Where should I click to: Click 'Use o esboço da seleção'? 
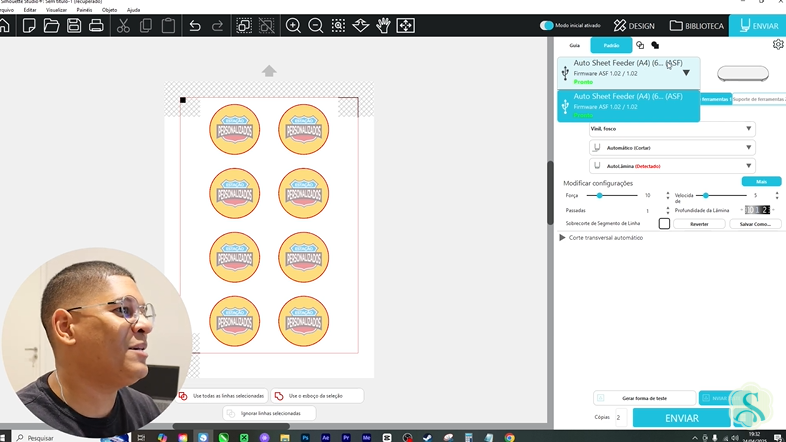[317, 396]
